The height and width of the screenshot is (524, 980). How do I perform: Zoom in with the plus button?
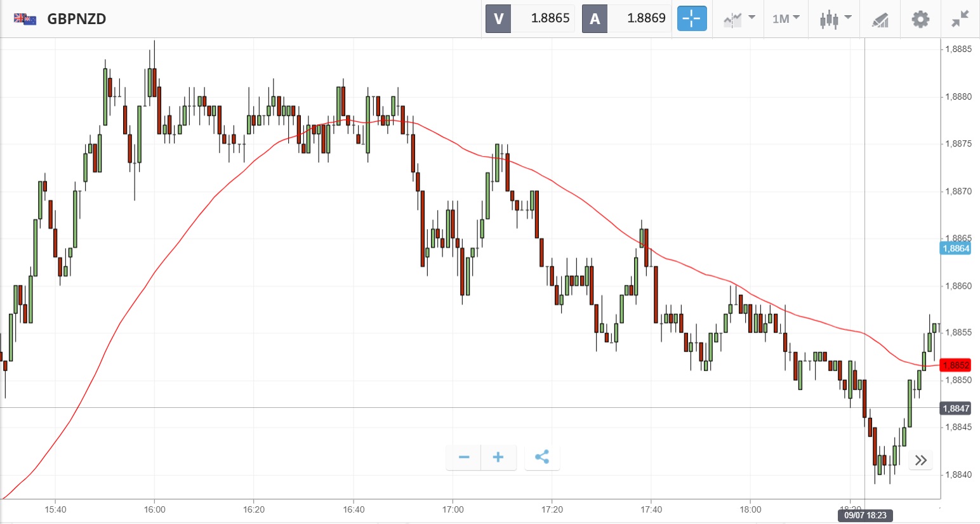click(x=498, y=457)
